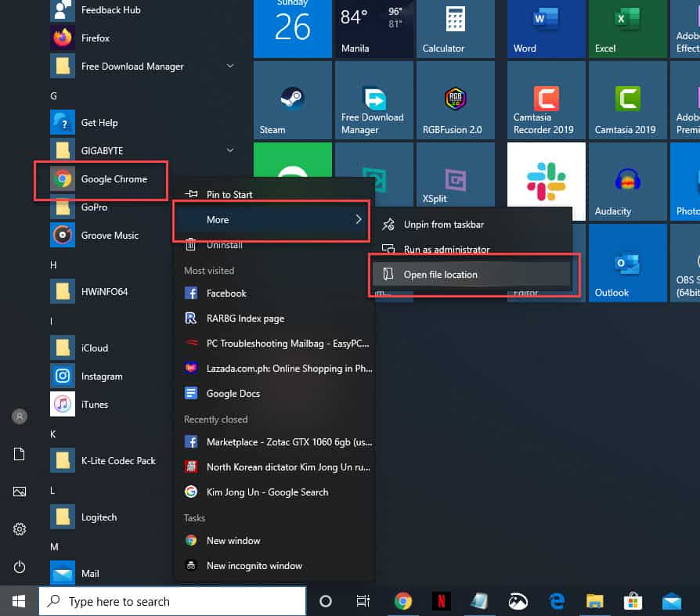Open the Calculator tile
700x616 pixels.
(x=456, y=28)
